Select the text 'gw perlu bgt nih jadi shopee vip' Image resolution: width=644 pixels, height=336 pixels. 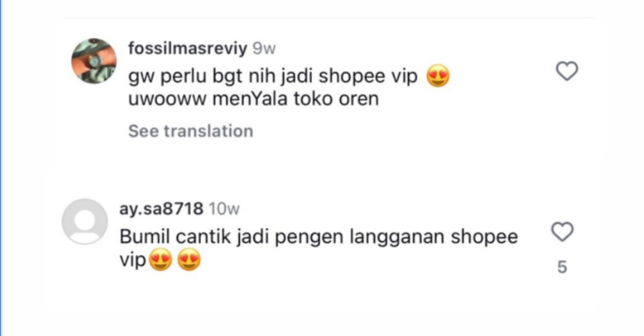(x=273, y=77)
